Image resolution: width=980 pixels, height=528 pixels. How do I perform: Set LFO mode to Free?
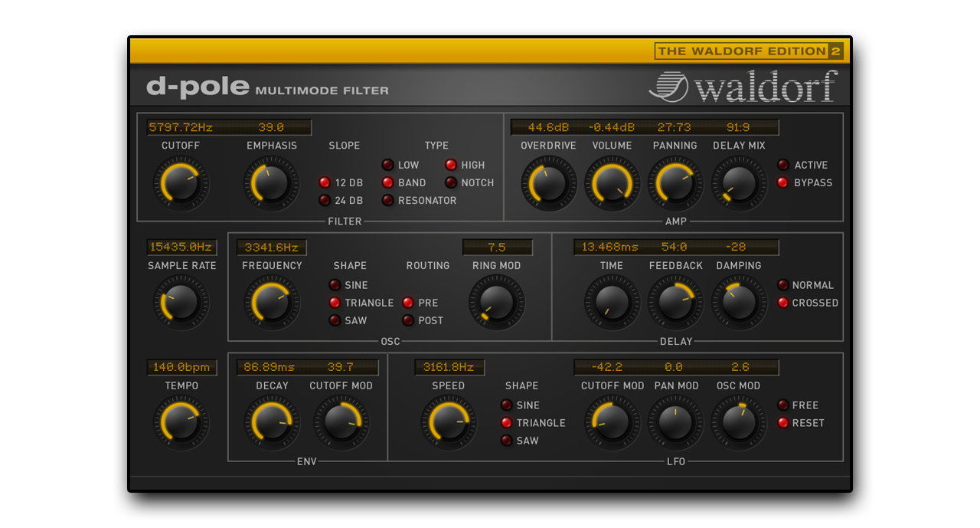[783, 405]
